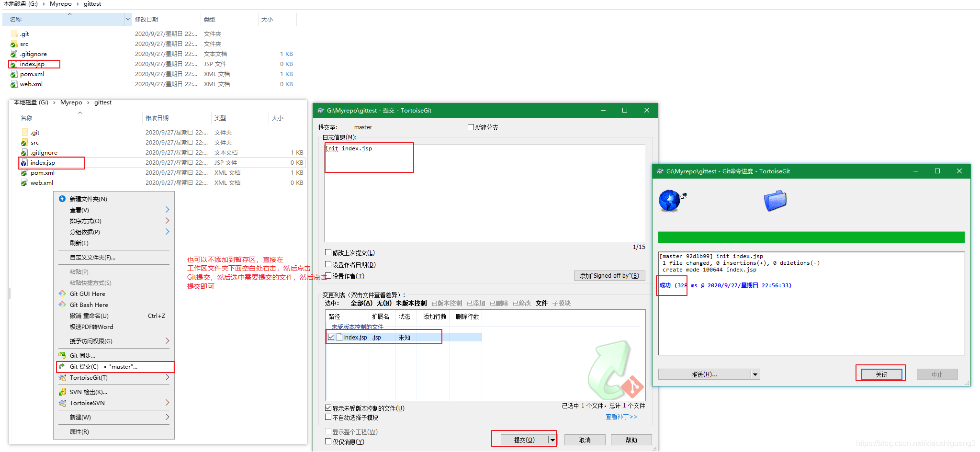Toggle the set date checkbox

(328, 264)
